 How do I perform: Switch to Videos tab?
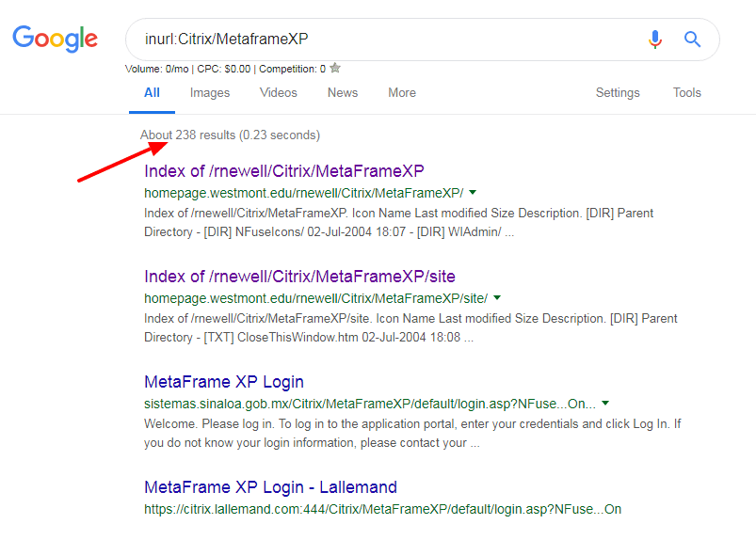278,92
